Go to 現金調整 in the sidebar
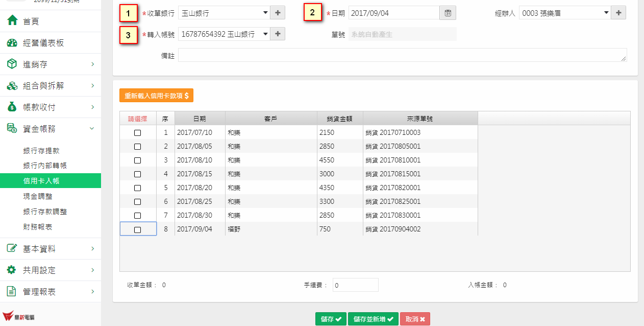This screenshot has width=644, height=326. click(x=38, y=196)
